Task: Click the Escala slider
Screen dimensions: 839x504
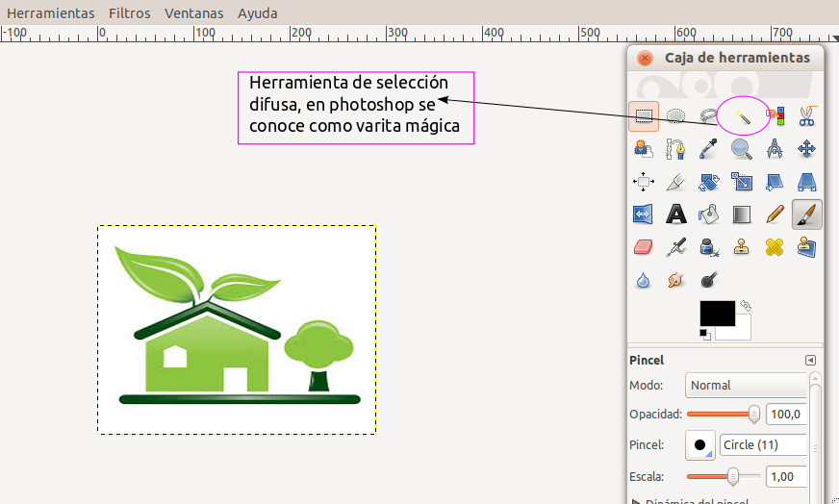Action: click(x=724, y=476)
